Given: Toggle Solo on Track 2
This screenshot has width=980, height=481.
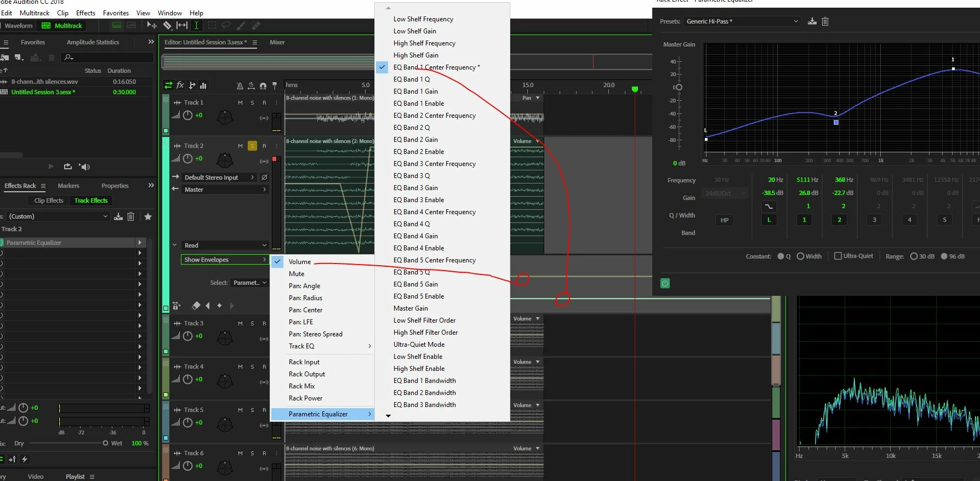Looking at the screenshot, I should (x=252, y=146).
